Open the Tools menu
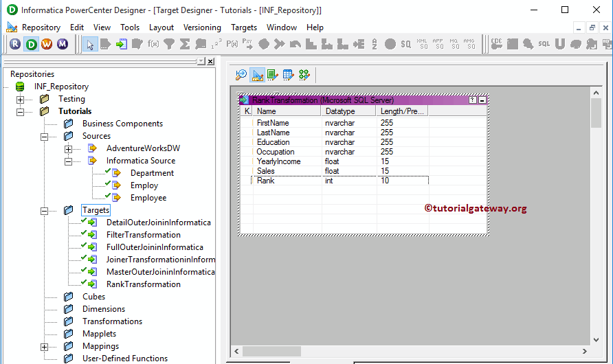Image resolution: width=613 pixels, height=364 pixels. tap(130, 27)
